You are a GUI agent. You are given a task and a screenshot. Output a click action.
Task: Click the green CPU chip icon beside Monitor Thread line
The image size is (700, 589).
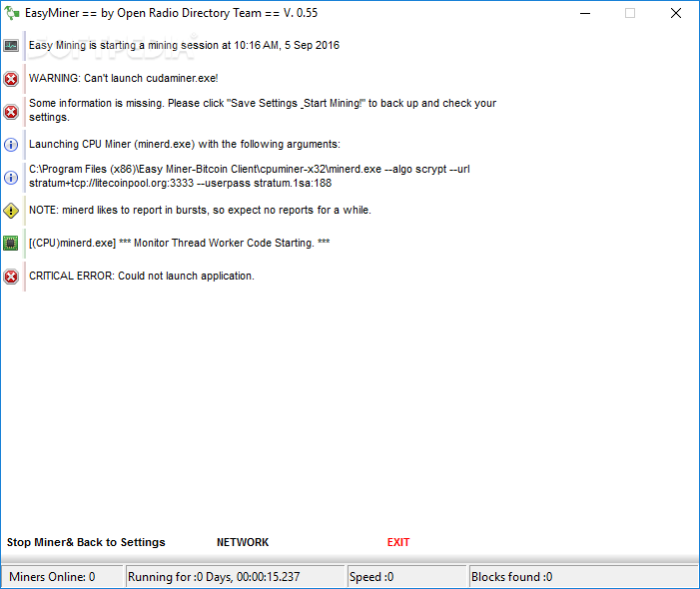click(11, 244)
